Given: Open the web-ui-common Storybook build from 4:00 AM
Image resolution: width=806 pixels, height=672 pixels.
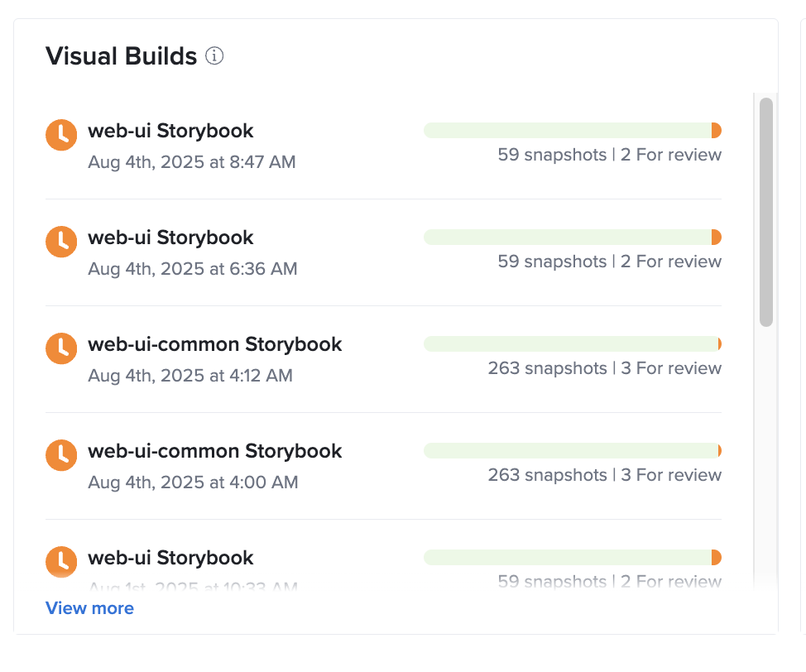Looking at the screenshot, I should pyautogui.click(x=214, y=451).
